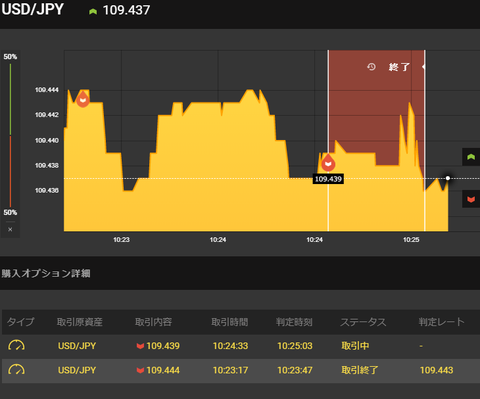
Task: Select USD/JPY in the 取引終了 trade row
Action: pyautogui.click(x=77, y=370)
